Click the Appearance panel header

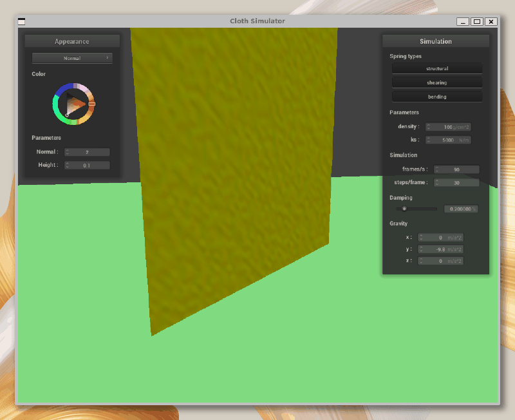pyautogui.click(x=72, y=41)
